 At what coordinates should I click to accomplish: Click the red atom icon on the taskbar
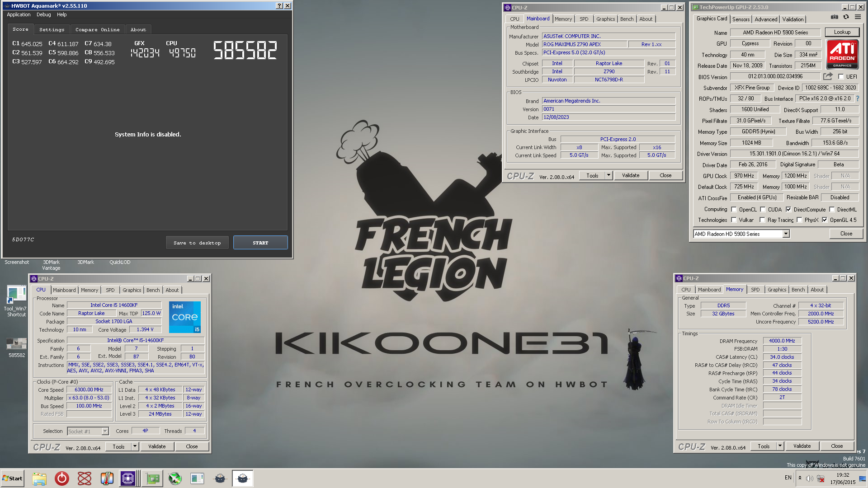85,479
